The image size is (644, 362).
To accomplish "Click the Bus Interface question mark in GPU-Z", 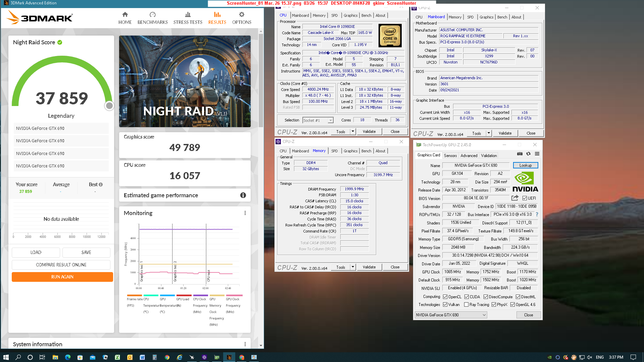I will click(x=537, y=214).
